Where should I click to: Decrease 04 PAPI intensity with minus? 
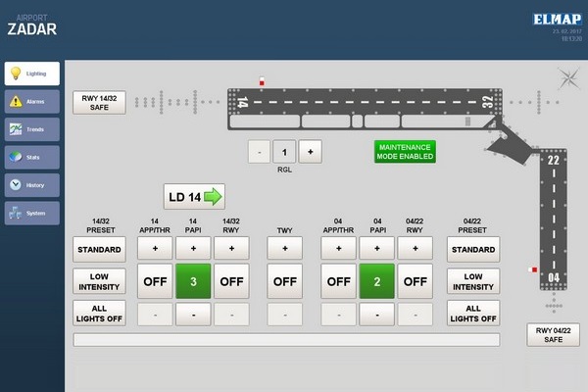tap(376, 314)
